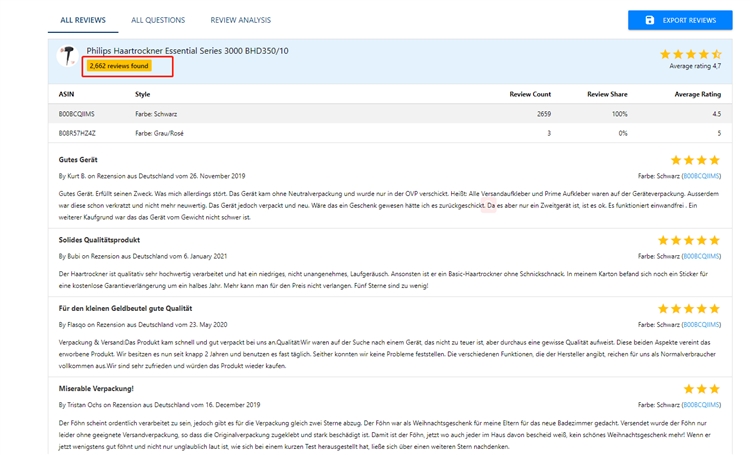Click the Average Rating column header
Screen dimensions: 750x455
[697, 94]
